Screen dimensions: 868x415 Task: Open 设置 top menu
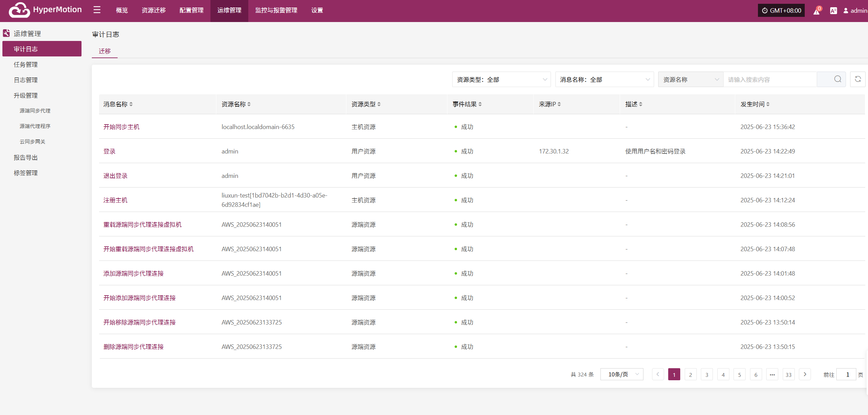tap(317, 10)
